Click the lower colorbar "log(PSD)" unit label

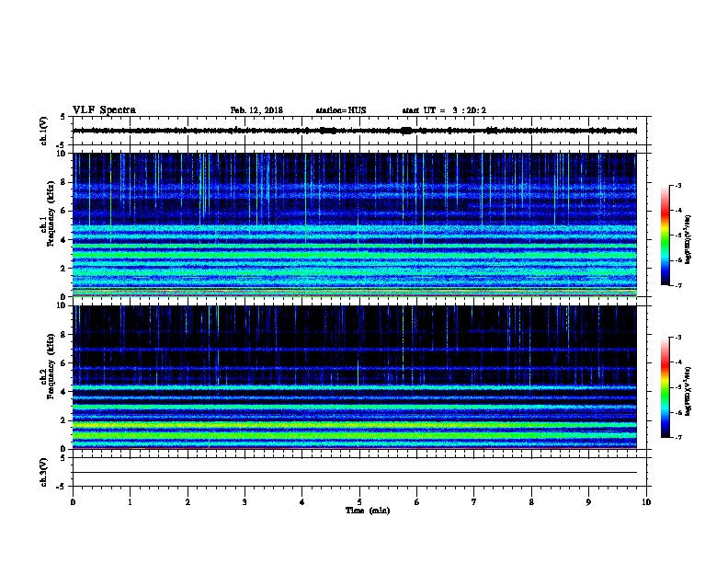(x=688, y=391)
